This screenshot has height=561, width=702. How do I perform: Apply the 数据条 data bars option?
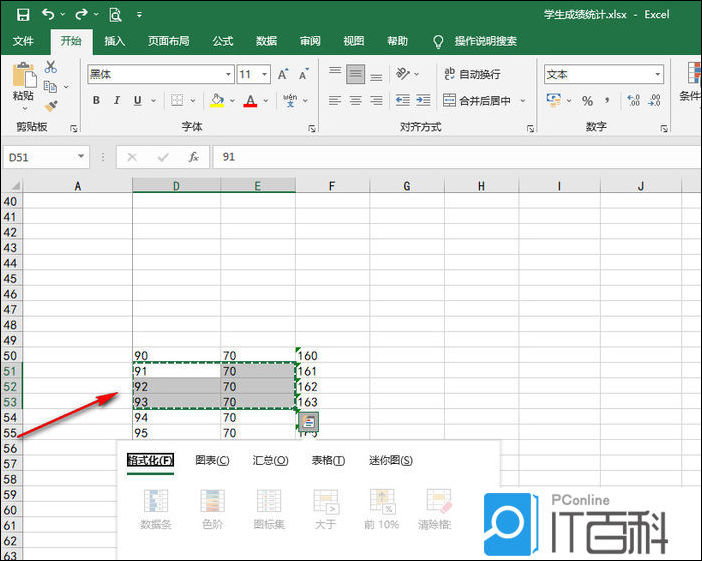coord(154,509)
